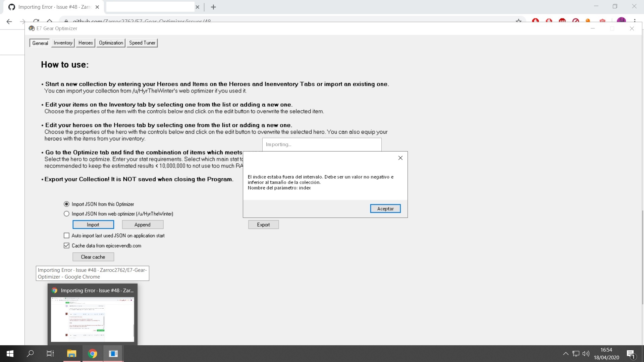Bookmark the page with the star icon

(x=519, y=21)
